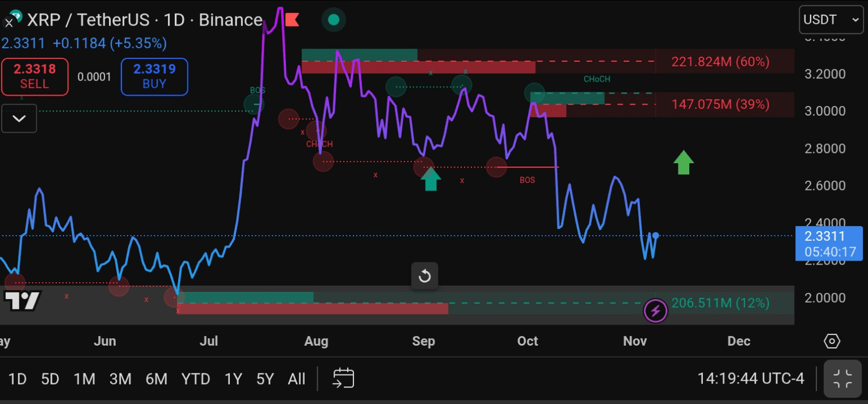Click the 3.0000 price axis label

pyautogui.click(x=825, y=111)
